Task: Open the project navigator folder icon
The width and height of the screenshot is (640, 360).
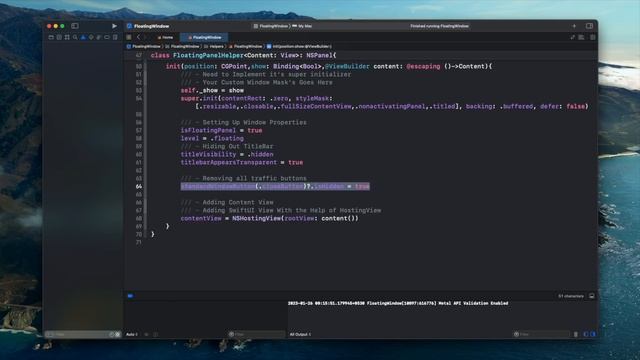Action: [51, 37]
